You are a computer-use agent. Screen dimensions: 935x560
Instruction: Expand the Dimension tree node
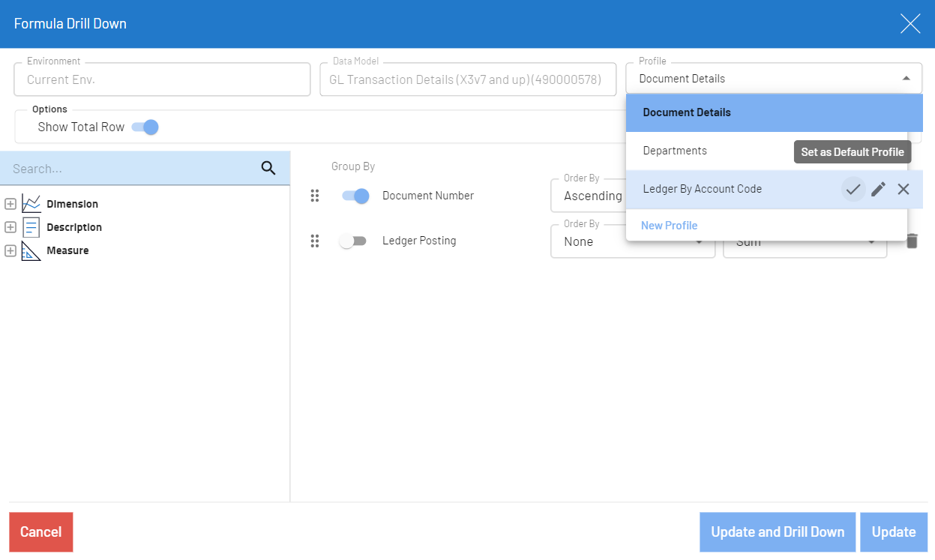click(x=10, y=204)
